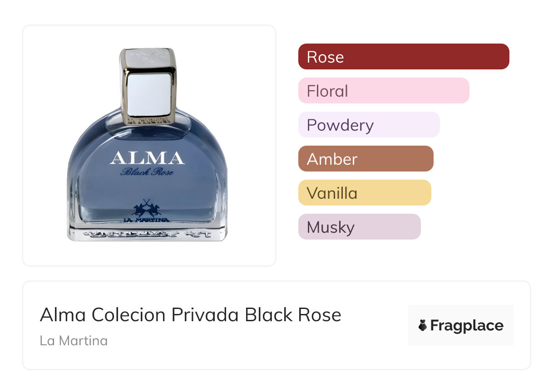Click the Fragplace perfume bottle logo icon

pos(423,325)
